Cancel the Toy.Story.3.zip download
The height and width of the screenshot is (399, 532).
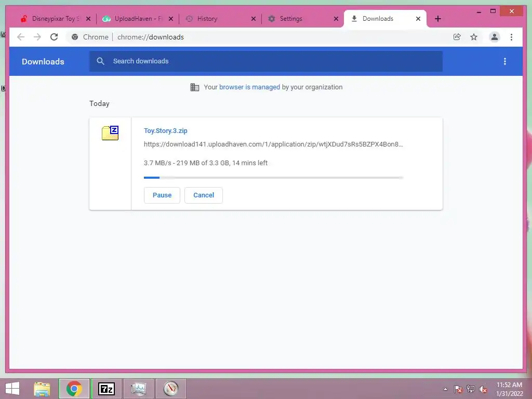(204, 195)
